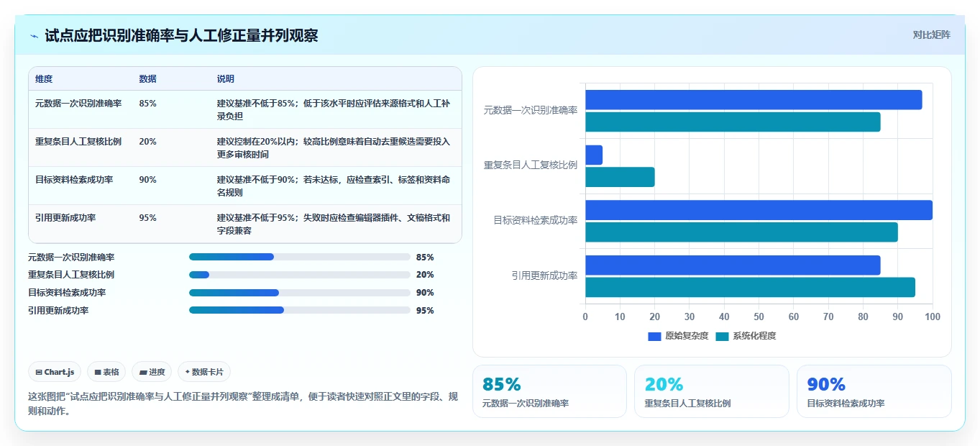
Task: Open the 20% 重复条目人工复核比例 stat card
Action: tap(712, 391)
